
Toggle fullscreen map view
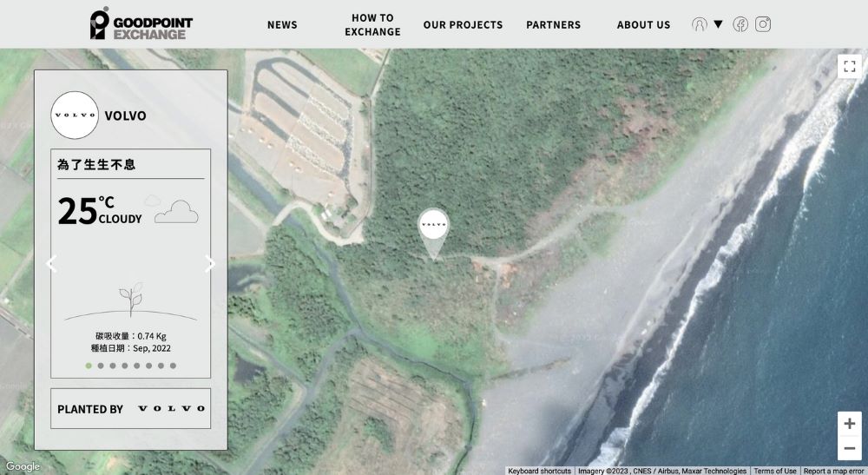tap(850, 67)
